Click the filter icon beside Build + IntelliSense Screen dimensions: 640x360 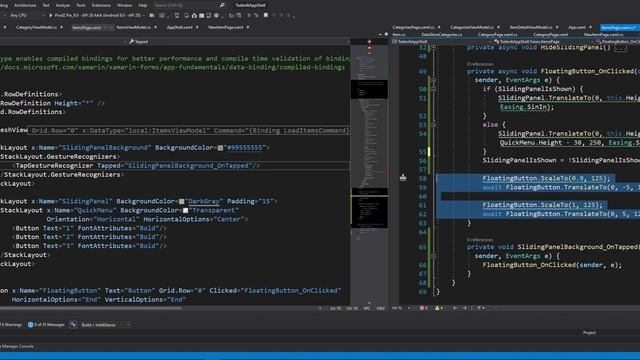[x=73, y=325]
